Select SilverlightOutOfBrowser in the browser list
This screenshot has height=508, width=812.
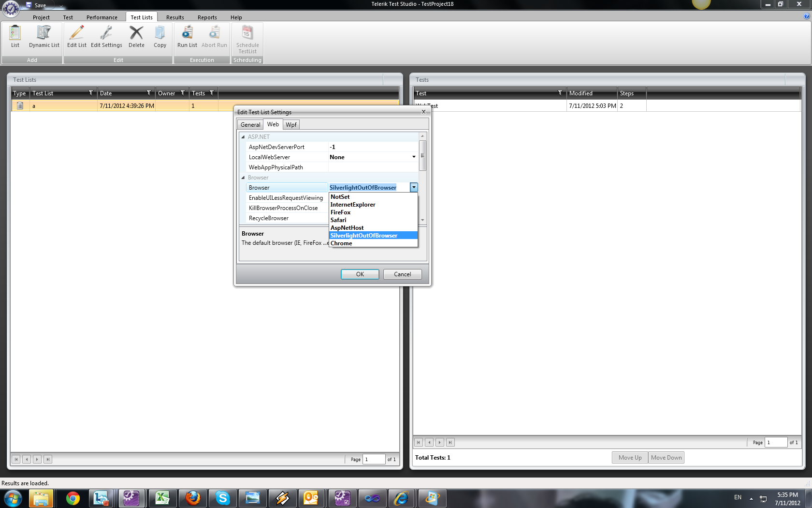[373, 236]
